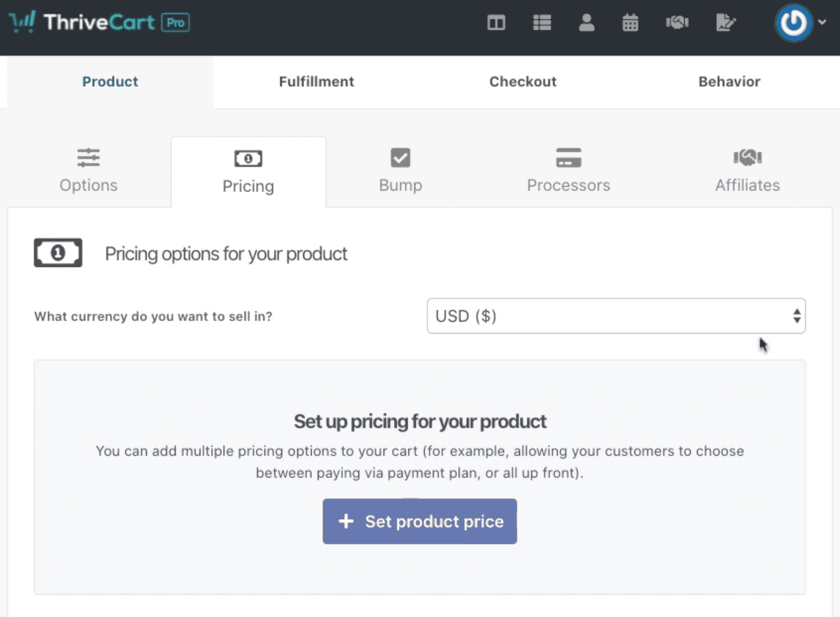Switch to the Checkout tab

523,81
